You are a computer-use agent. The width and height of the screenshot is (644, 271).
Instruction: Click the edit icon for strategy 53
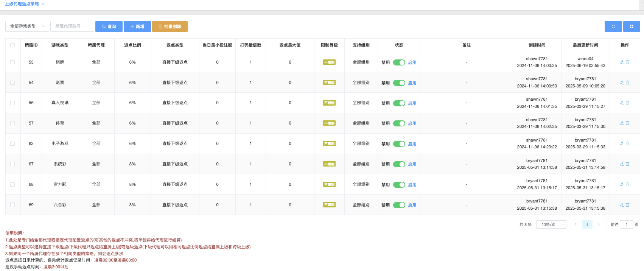(622, 62)
